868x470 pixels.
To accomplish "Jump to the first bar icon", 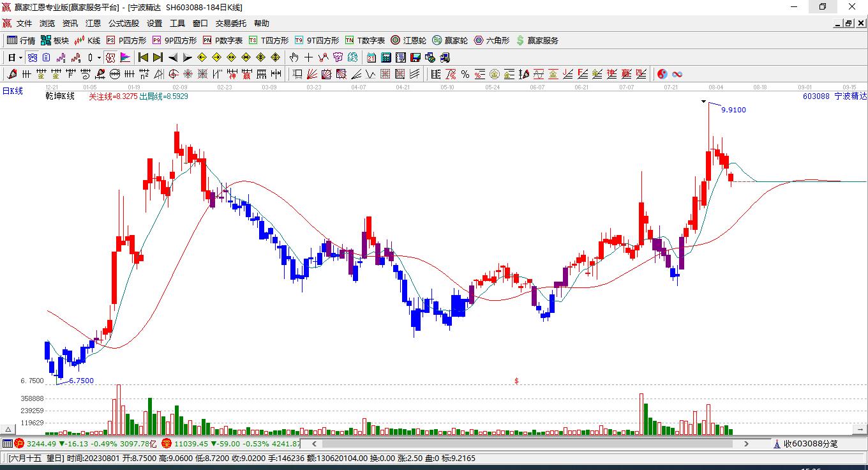I will click(x=143, y=57).
